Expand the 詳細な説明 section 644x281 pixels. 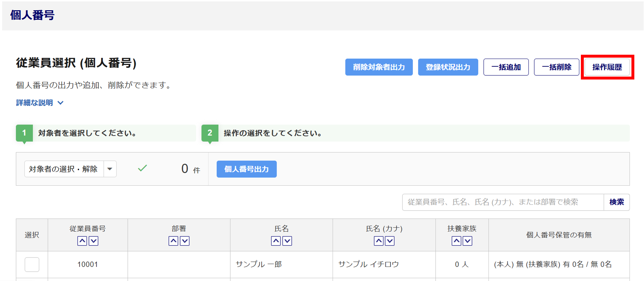pyautogui.click(x=40, y=103)
